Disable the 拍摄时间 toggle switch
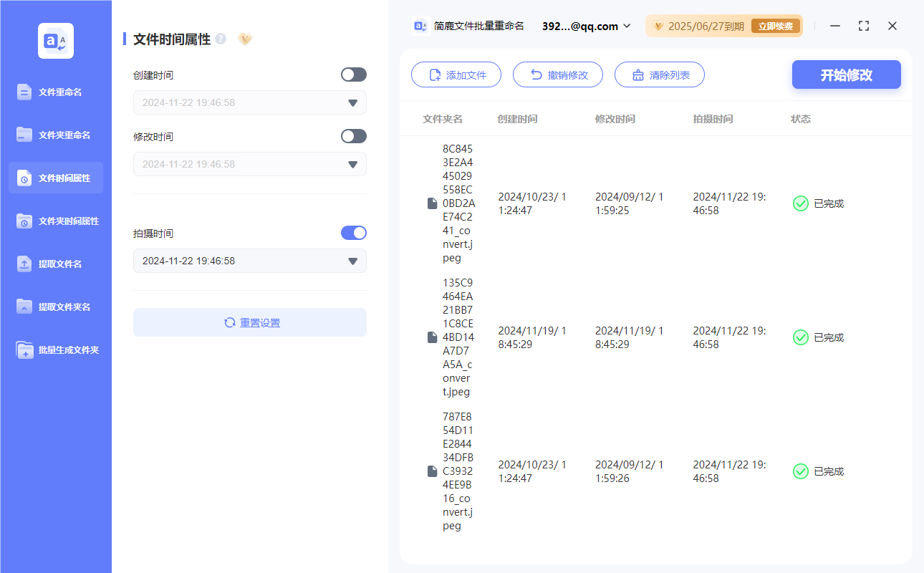 point(353,232)
